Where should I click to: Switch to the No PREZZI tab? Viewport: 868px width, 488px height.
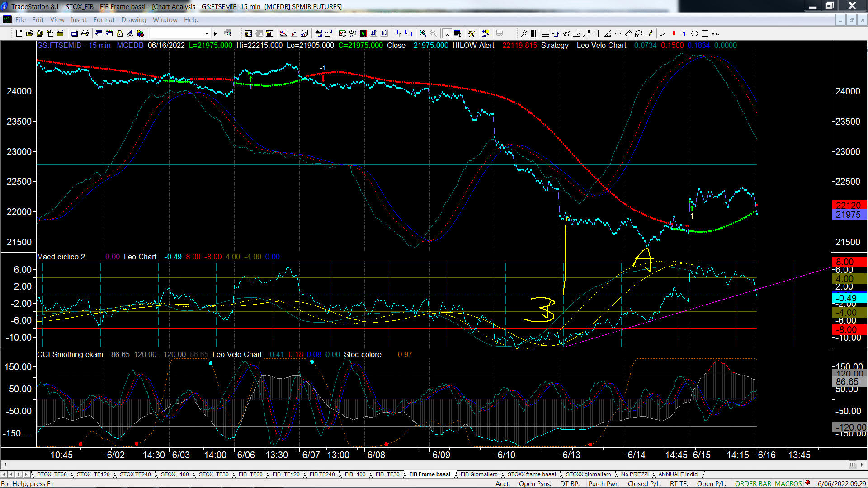[x=635, y=474]
